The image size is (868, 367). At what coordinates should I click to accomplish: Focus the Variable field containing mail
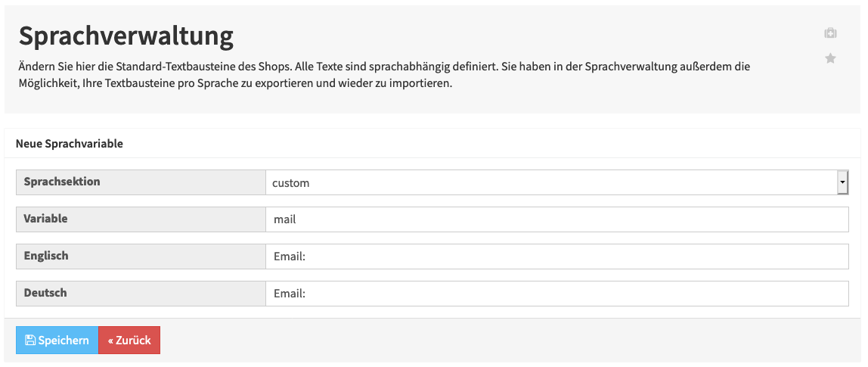[x=557, y=219]
